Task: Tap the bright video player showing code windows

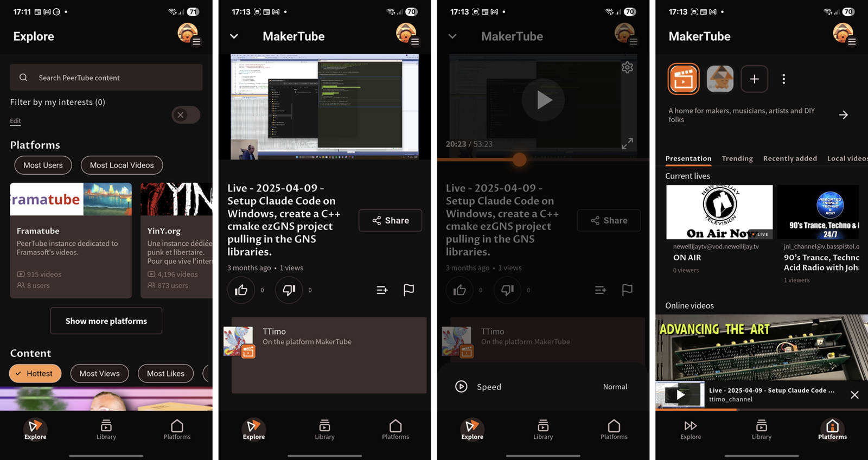Action: (x=324, y=107)
